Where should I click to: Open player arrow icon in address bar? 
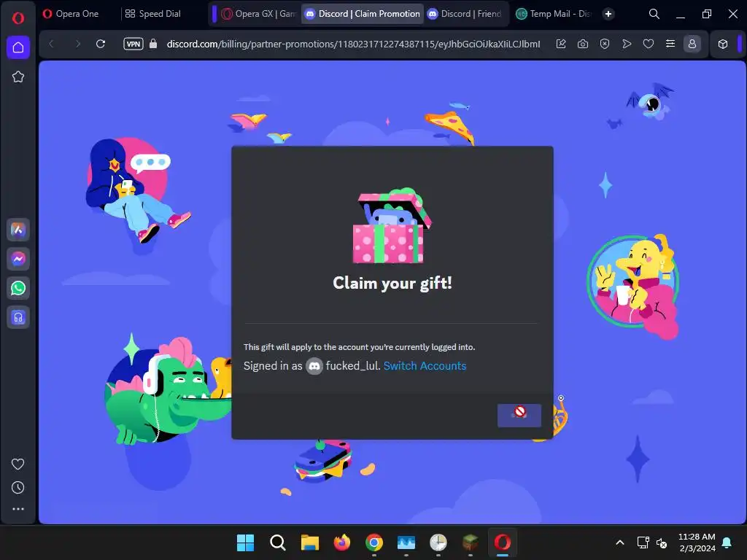[x=627, y=44]
